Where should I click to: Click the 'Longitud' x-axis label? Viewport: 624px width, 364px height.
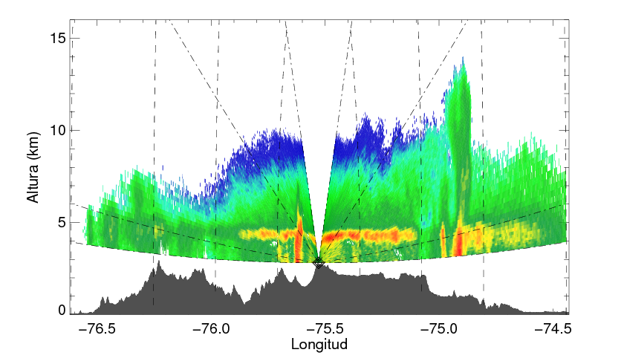(319, 344)
